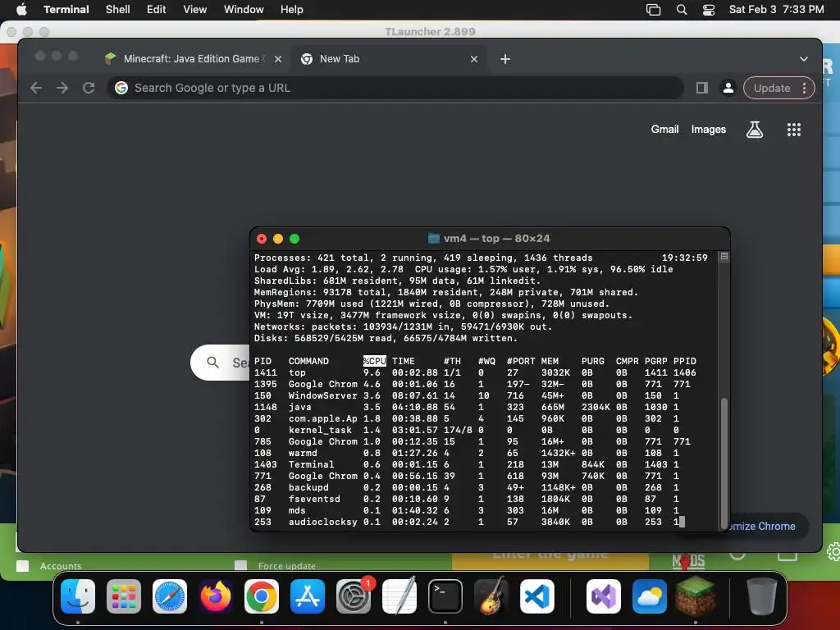Open the Trash in the Dock
The image size is (840, 630).
tap(762, 596)
